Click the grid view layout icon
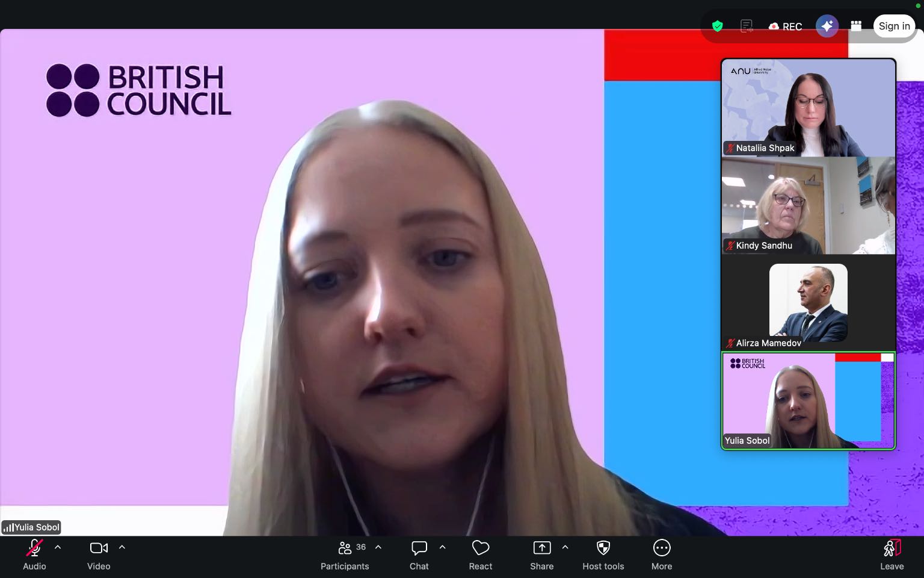 pyautogui.click(x=856, y=26)
